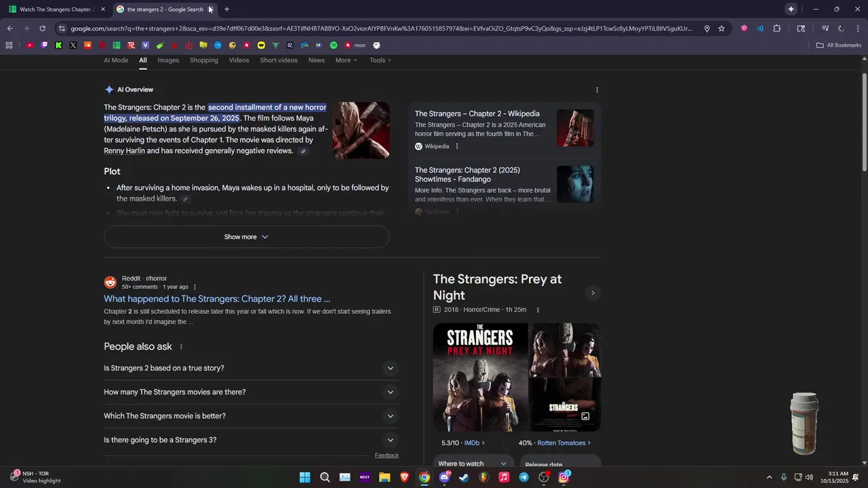Click the Gemini sparkle icon in title bar
The image size is (868, 488).
click(x=791, y=9)
